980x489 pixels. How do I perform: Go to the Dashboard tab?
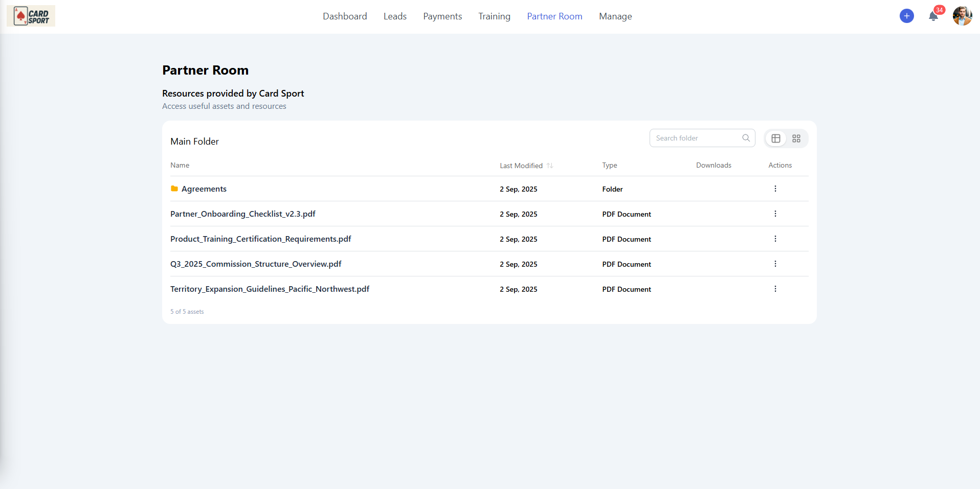(345, 16)
